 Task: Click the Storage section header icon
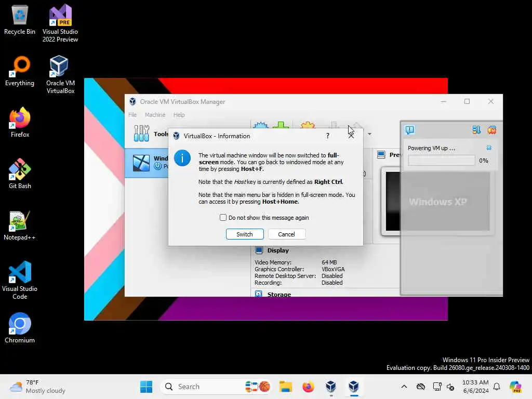pos(259,294)
